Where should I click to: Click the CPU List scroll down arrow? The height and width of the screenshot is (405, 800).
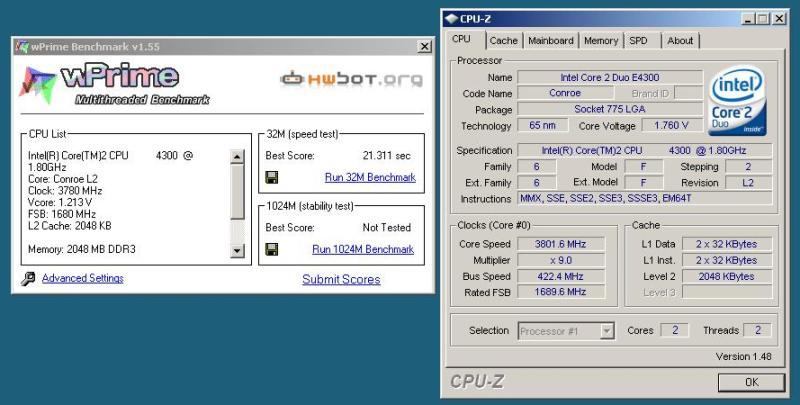[237, 250]
